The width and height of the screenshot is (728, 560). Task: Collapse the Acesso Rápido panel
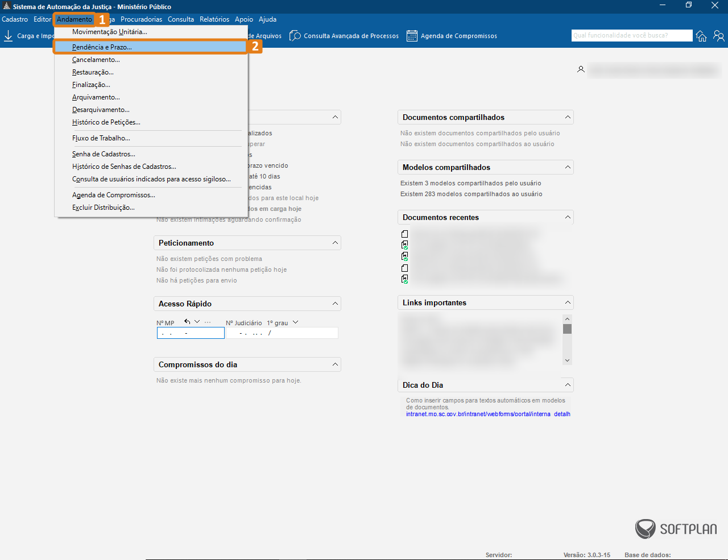coord(335,304)
